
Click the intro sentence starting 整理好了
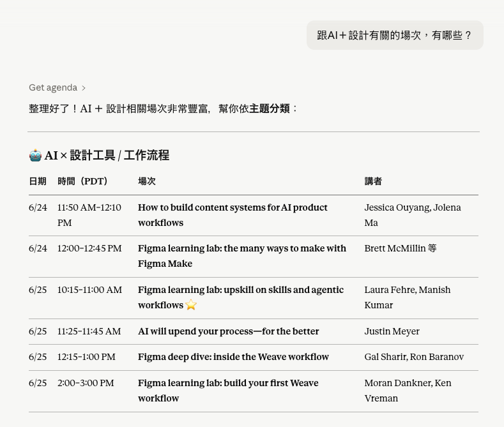click(163, 109)
